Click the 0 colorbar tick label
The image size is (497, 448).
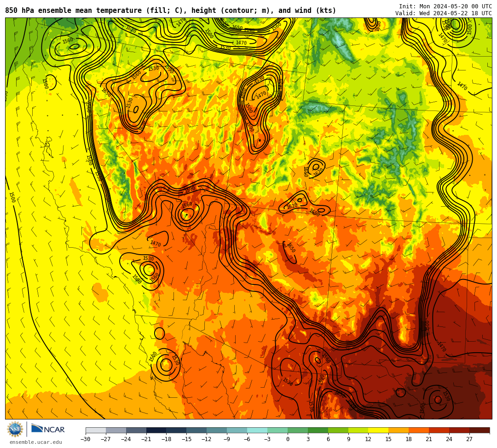288,439
